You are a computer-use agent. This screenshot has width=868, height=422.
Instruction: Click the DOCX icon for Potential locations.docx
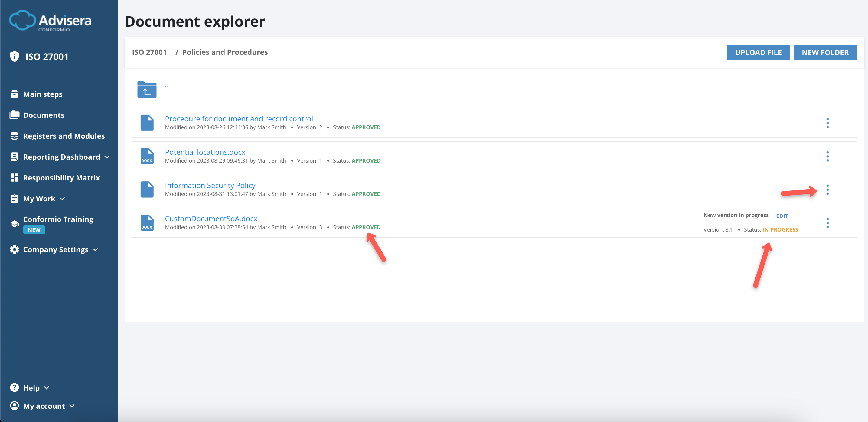pos(147,156)
